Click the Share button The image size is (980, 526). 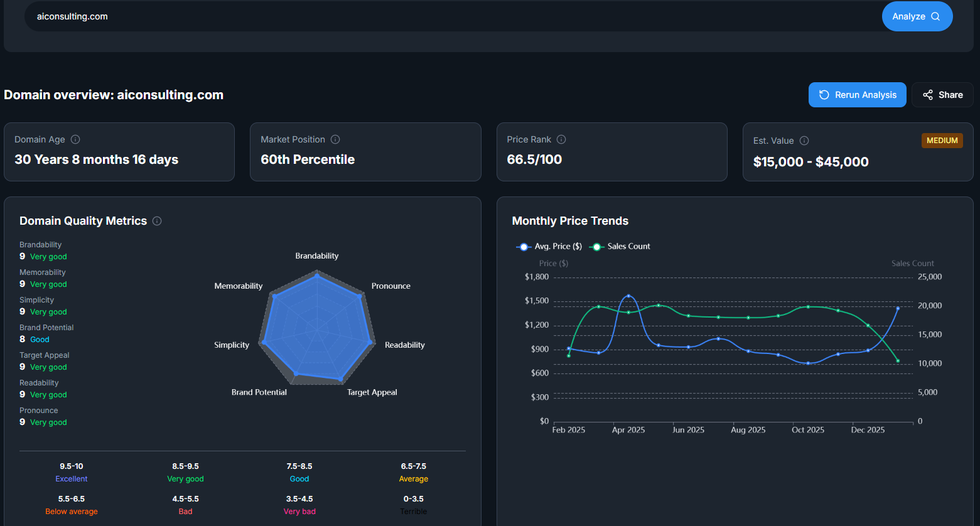942,95
